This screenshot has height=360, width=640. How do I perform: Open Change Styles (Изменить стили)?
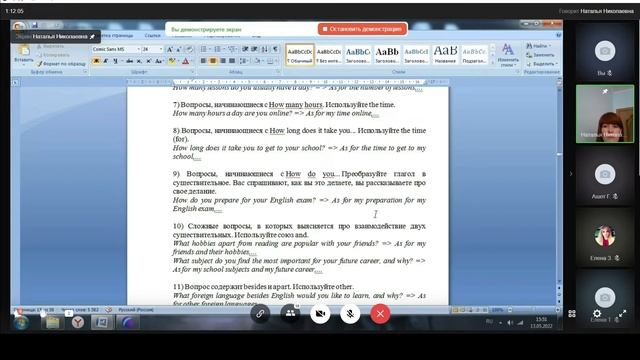point(508,55)
